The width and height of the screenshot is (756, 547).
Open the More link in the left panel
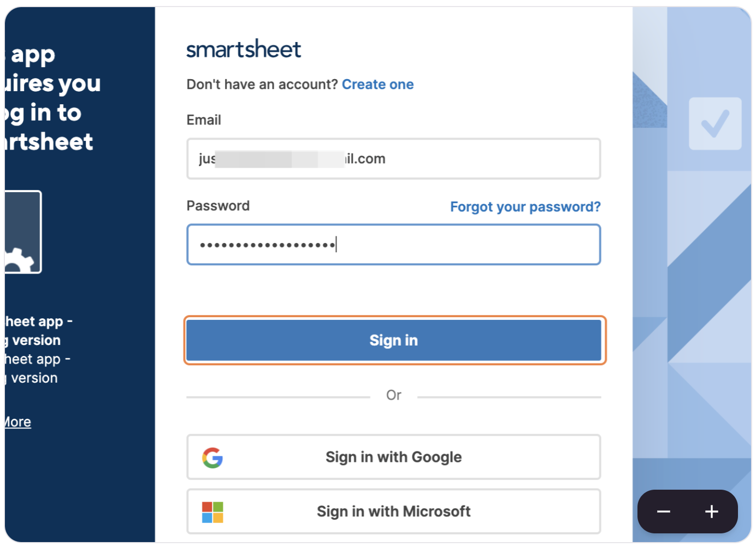pyautogui.click(x=17, y=422)
